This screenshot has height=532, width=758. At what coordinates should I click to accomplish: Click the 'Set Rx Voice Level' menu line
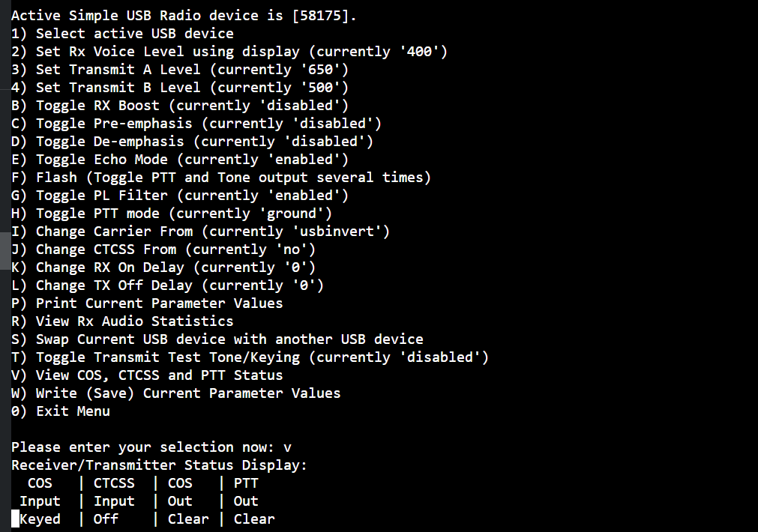[229, 51]
